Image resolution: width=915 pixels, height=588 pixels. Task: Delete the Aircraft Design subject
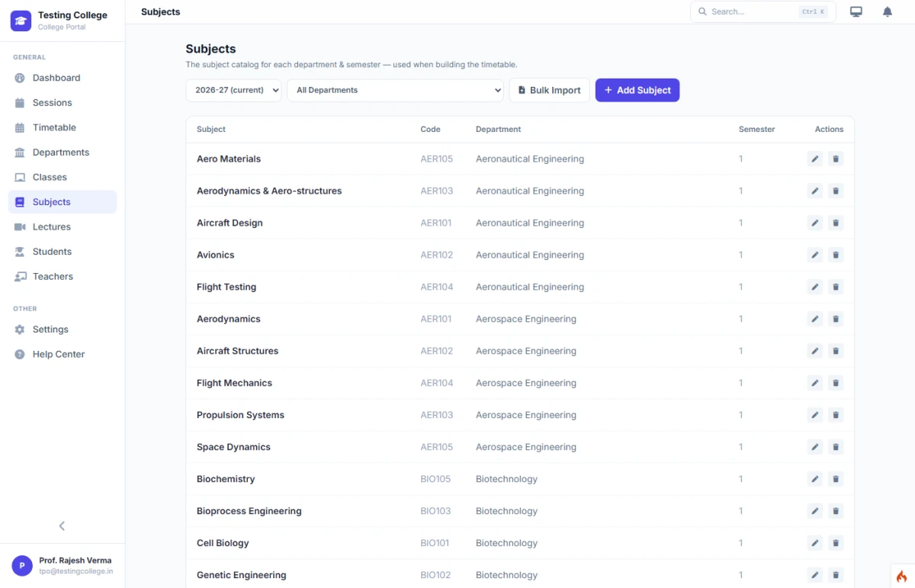coord(836,223)
